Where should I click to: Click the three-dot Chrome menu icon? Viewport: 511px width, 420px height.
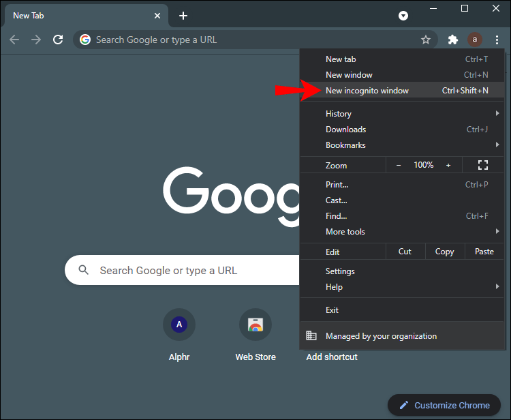tap(497, 40)
